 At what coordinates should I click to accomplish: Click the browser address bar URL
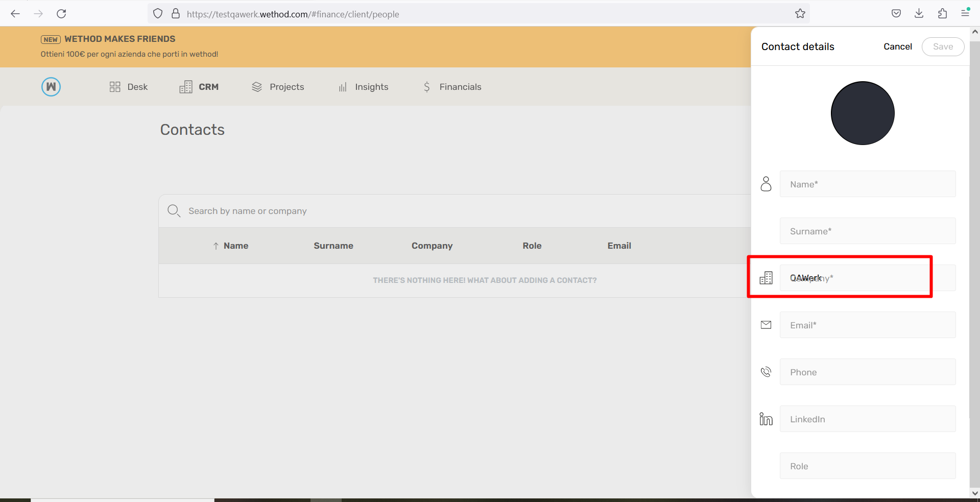pyautogui.click(x=293, y=14)
